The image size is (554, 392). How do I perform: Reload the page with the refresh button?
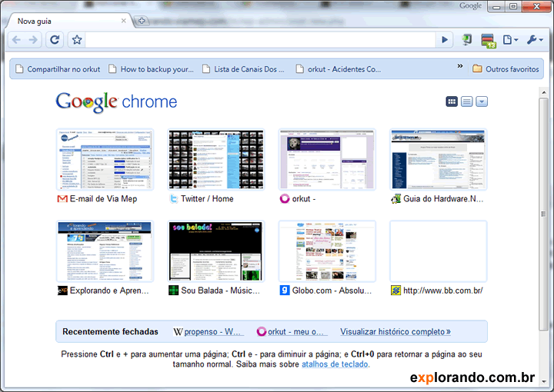(x=55, y=40)
